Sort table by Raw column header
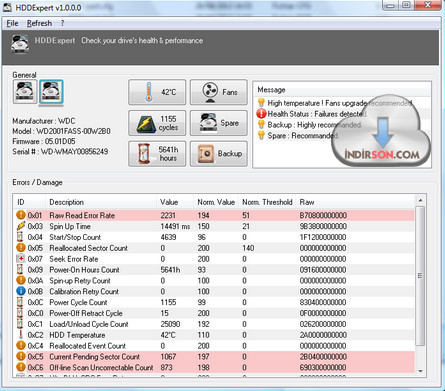 click(x=355, y=202)
